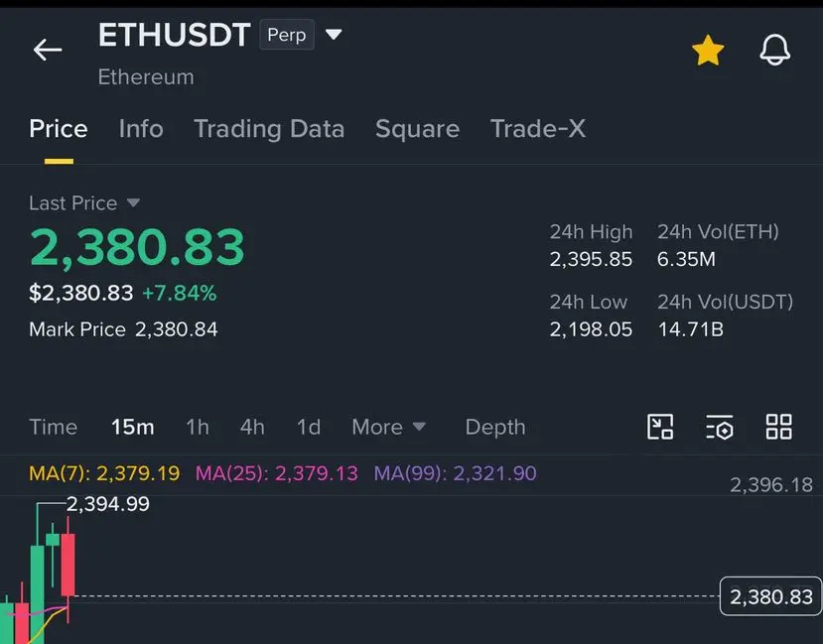
Task: Expand the More intervals dropdown
Action: [x=388, y=427]
